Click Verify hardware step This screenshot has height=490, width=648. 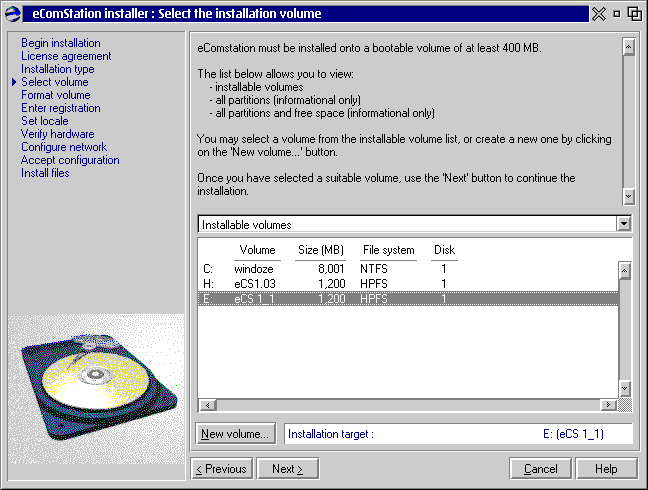[57, 134]
